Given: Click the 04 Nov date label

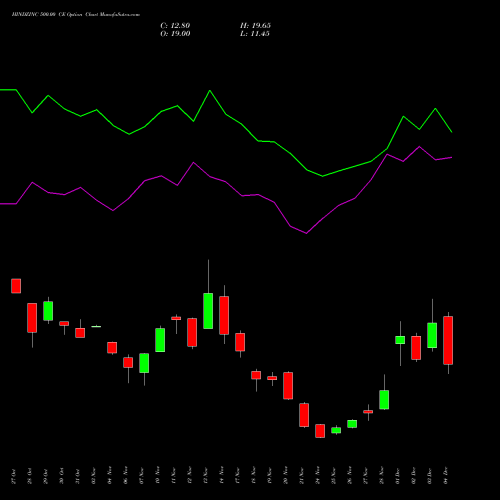Looking at the screenshot, I should (109, 476).
